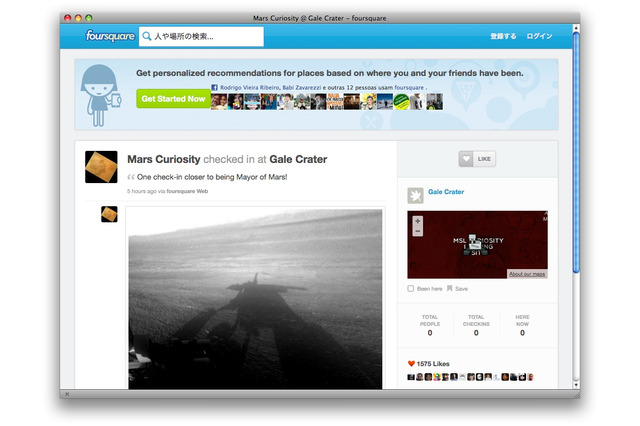Click the TOTAL CHECKINS count
Screen dimensions: 640x426
(x=476, y=333)
